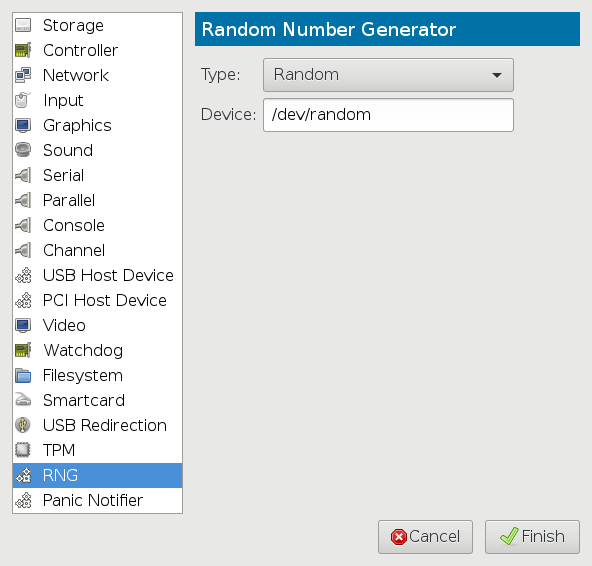Viewport: 592px width, 566px height.
Task: Click the Filesystem folder icon
Action: click(23, 375)
